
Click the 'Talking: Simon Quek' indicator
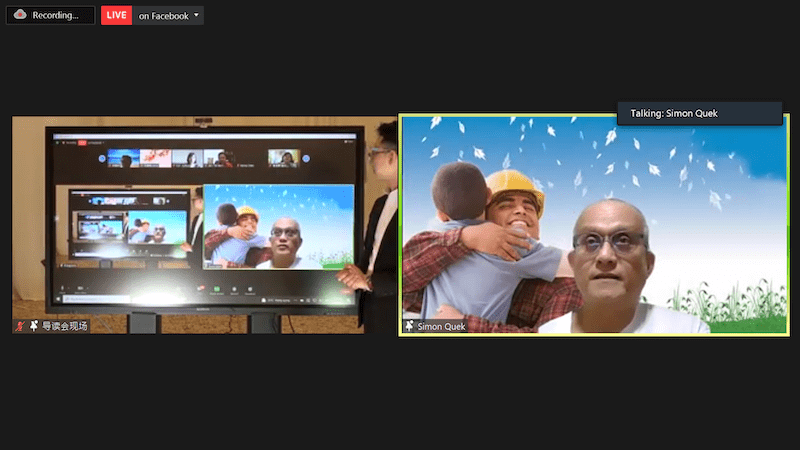699,113
